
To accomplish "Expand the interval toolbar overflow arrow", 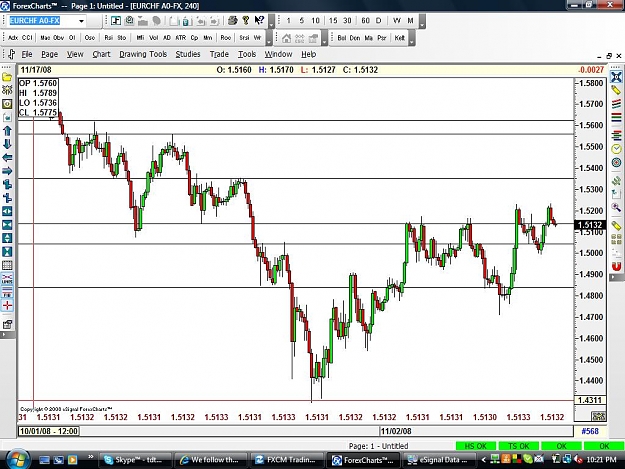I will pos(422,22).
